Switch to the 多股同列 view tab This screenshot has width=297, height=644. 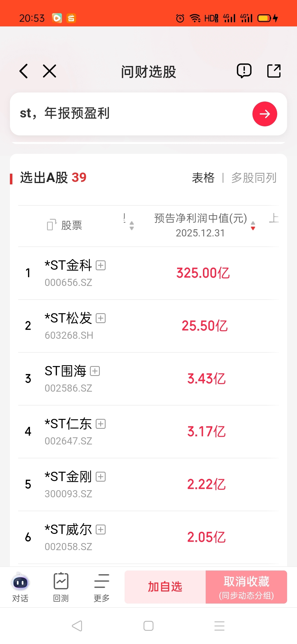[254, 178]
